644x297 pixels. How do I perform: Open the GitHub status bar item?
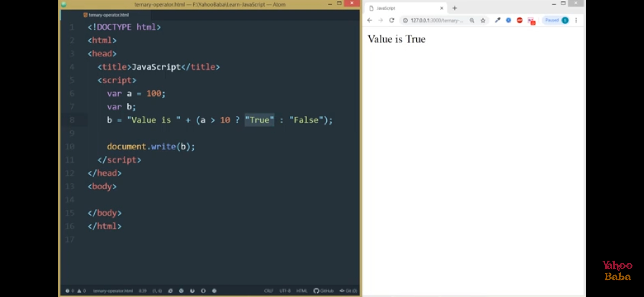pos(324,291)
